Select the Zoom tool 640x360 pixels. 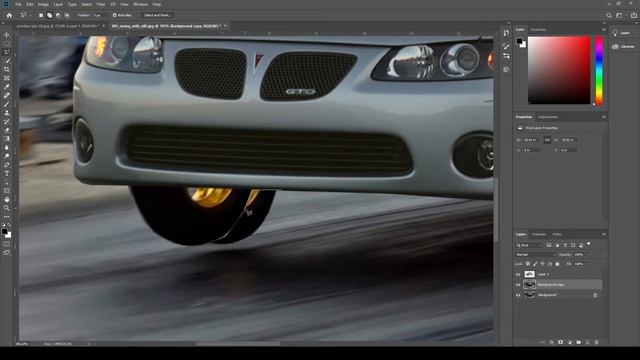(x=7, y=208)
